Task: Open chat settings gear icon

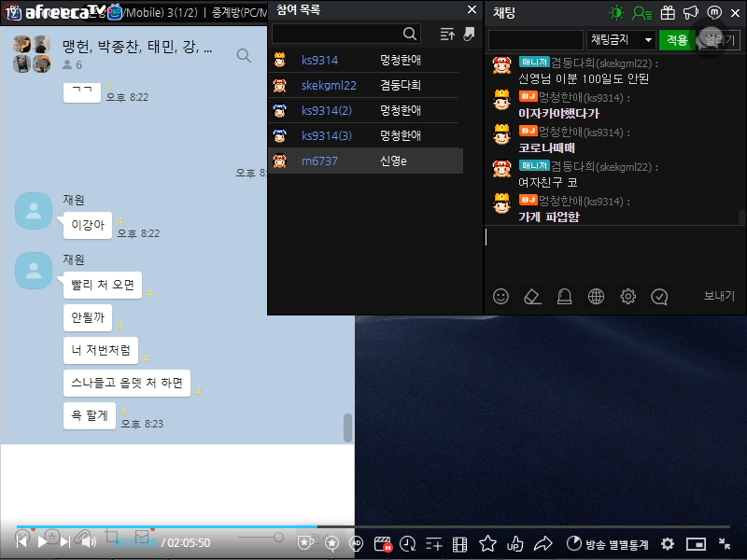Action: pos(628,297)
